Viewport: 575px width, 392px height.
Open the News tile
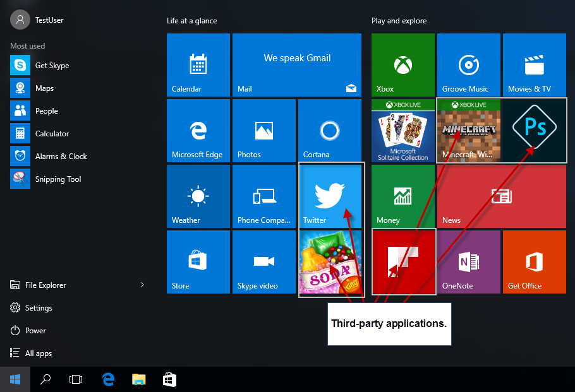(501, 196)
